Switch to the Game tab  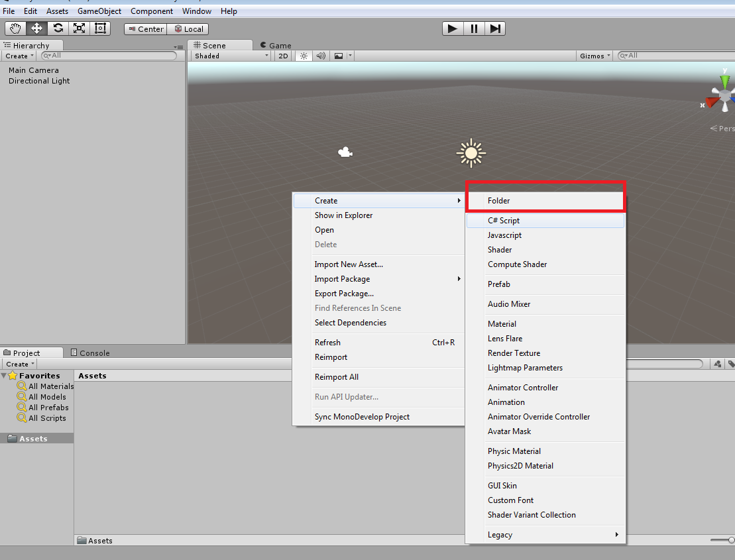point(276,46)
